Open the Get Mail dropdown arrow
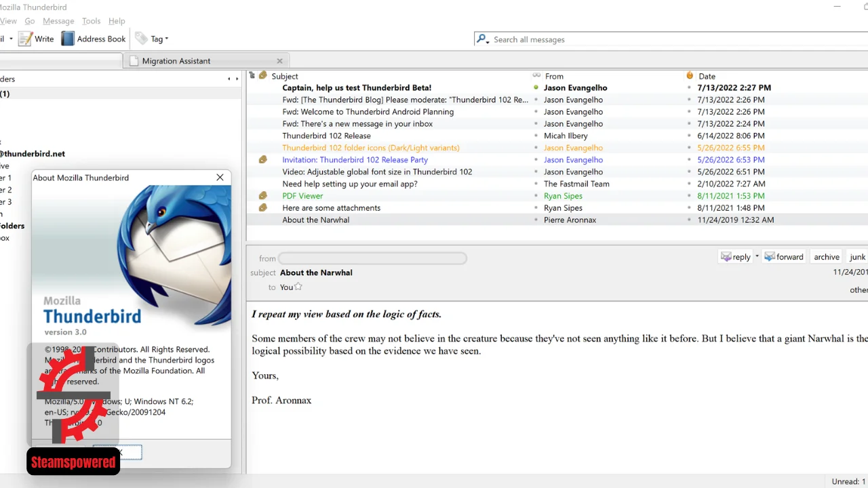This screenshot has height=488, width=868. click(11, 39)
